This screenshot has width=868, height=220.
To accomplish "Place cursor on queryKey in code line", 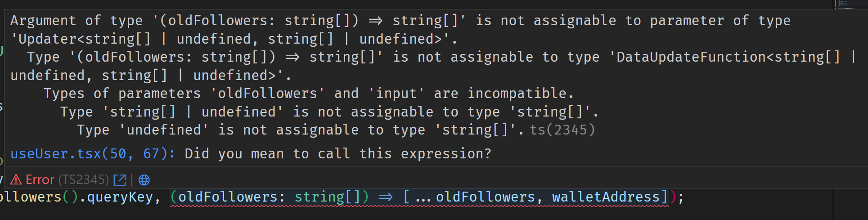I will pyautogui.click(x=120, y=197).
